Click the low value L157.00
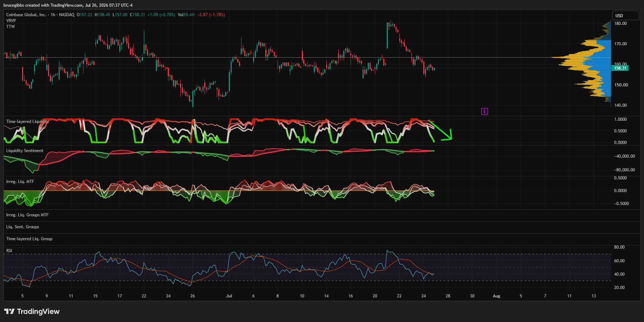644x322 pixels. (x=120, y=15)
